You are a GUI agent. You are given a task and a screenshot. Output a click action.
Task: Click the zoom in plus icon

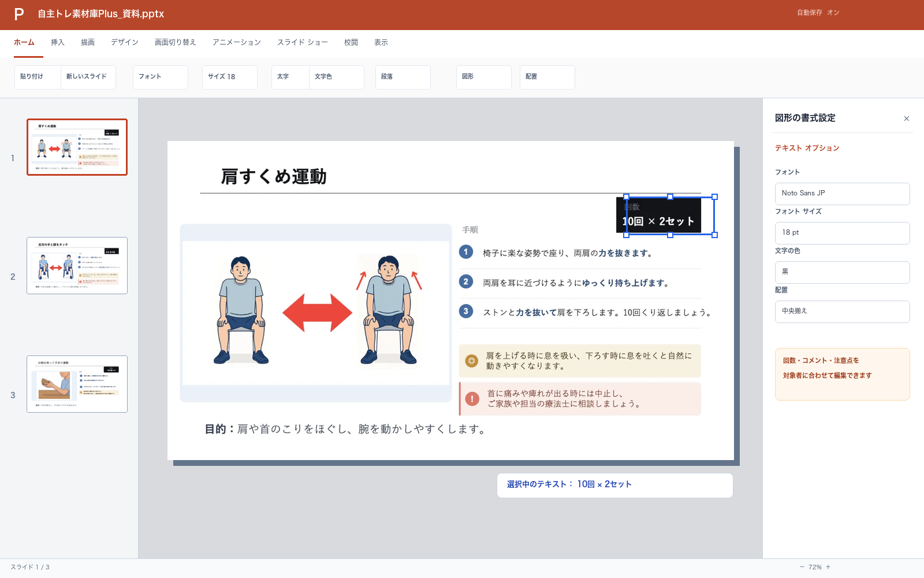pos(828,567)
